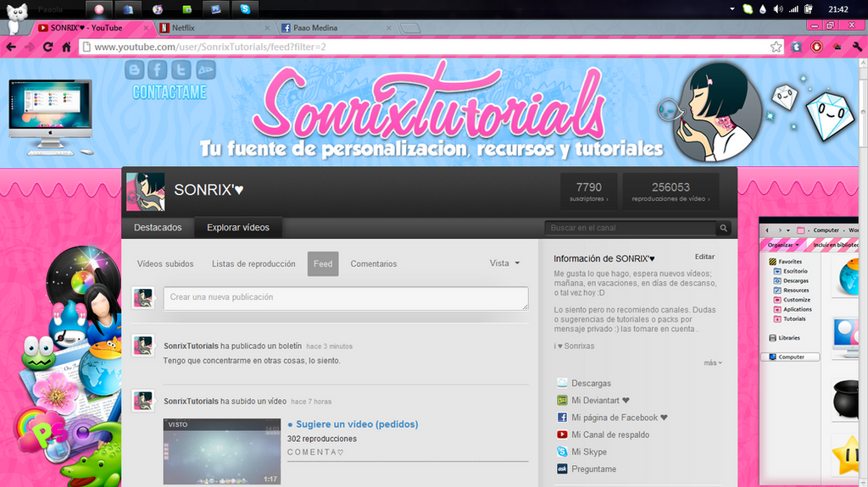Screen dimensions: 868x487
Task: Open the Comentarios filter
Action: pyautogui.click(x=374, y=264)
